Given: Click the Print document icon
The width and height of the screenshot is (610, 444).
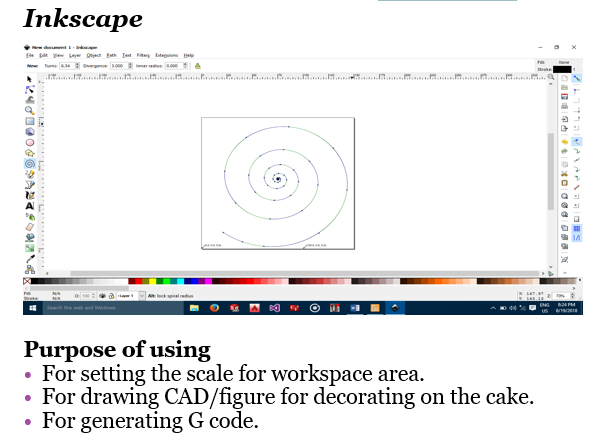Looking at the screenshot, I should point(564,106).
